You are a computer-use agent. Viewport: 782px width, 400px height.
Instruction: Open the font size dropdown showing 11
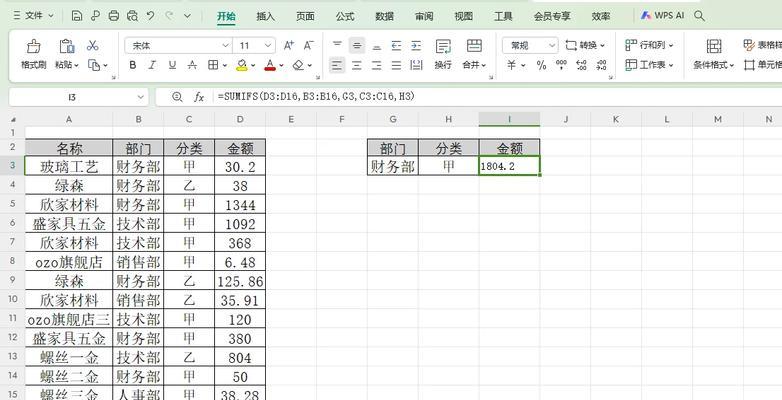268,46
